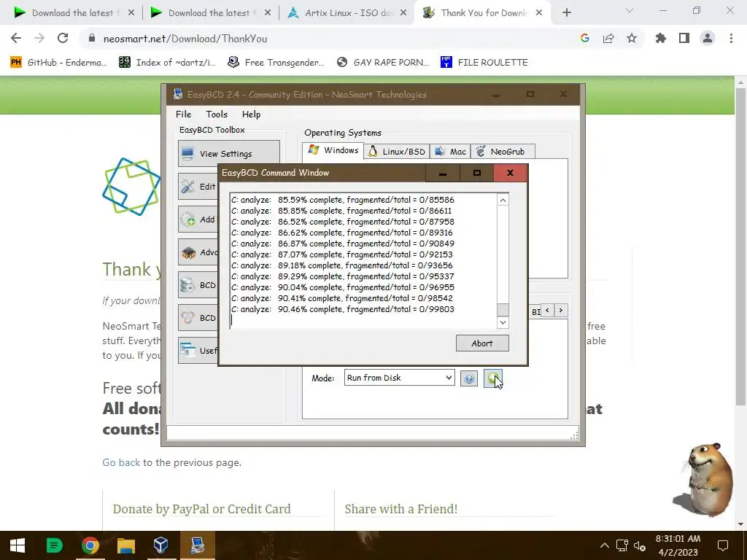
Task: Reload the NeoSmart page
Action: point(63,38)
